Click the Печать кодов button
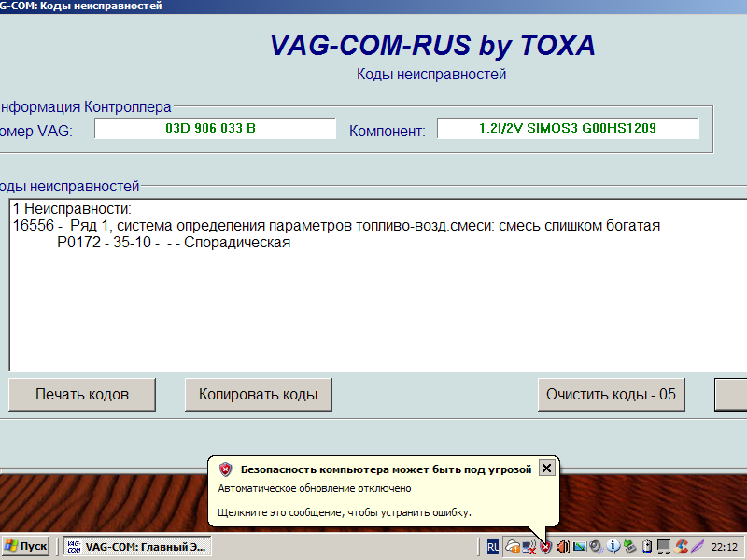 pyautogui.click(x=82, y=394)
